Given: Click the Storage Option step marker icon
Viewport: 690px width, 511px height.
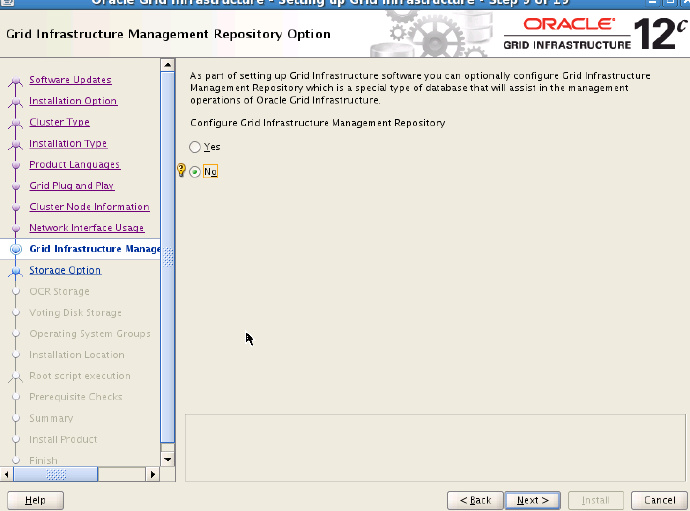Looking at the screenshot, I should pos(16,271).
